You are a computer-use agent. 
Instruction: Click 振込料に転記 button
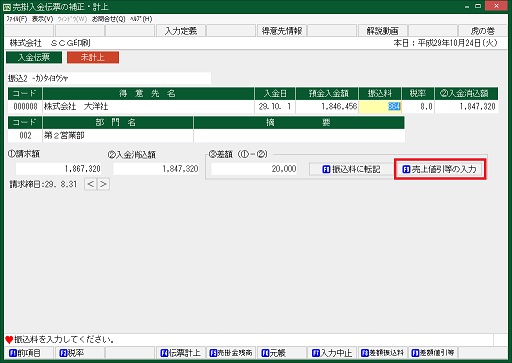(x=351, y=169)
